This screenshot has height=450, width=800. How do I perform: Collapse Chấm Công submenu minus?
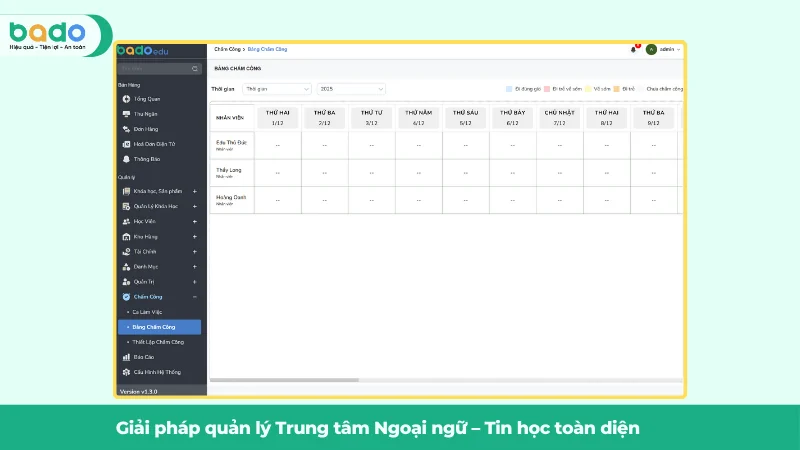(194, 297)
